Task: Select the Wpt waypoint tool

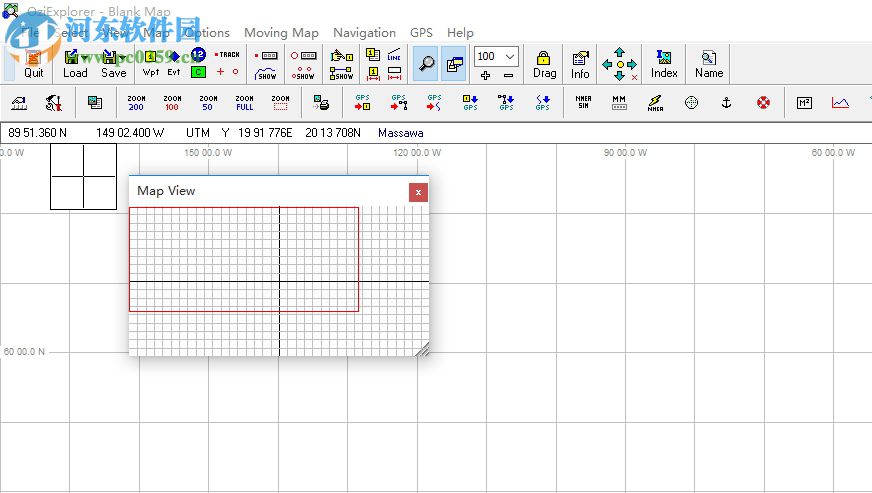Action: (x=151, y=64)
